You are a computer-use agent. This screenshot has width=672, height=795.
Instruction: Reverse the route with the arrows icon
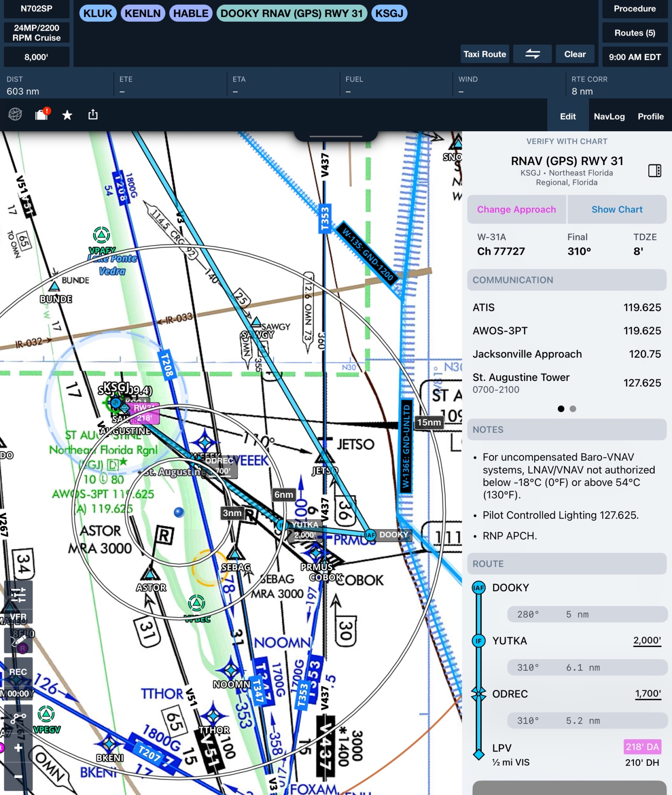click(x=533, y=54)
